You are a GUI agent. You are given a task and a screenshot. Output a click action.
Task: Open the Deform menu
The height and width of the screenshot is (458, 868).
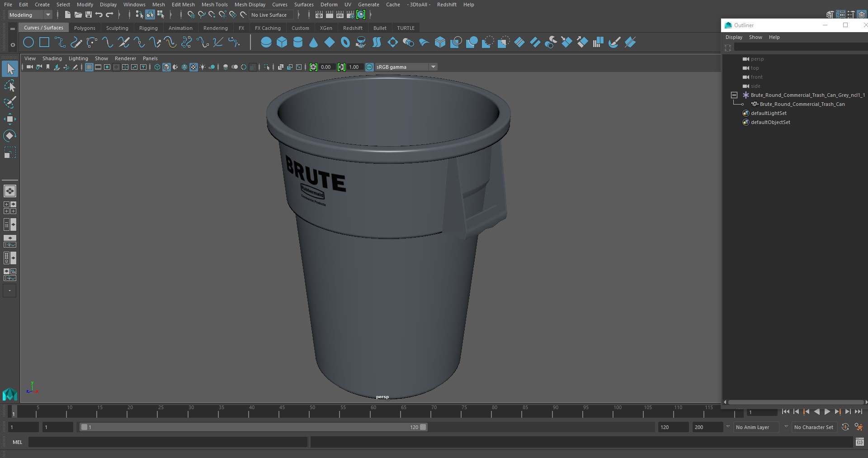[329, 5]
